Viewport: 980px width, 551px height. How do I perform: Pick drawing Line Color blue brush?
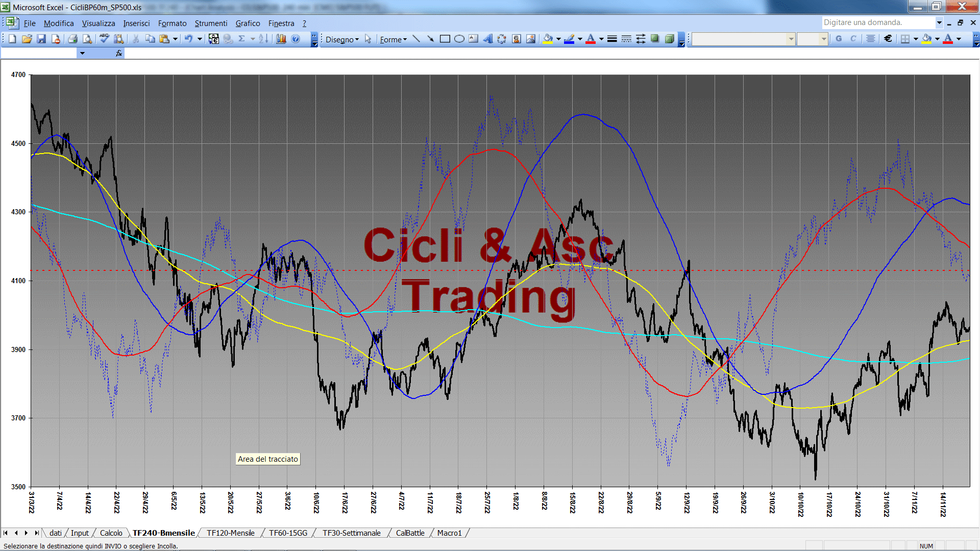570,39
